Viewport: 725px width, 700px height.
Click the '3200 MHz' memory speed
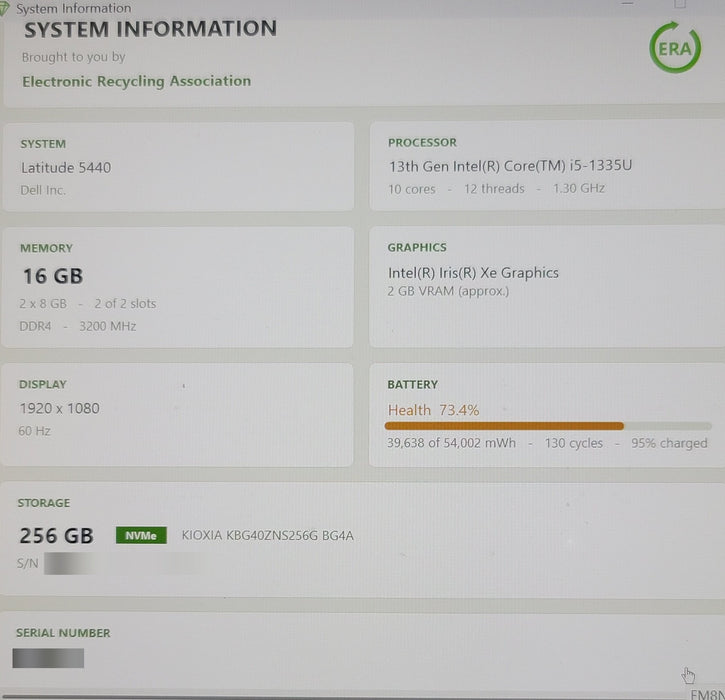click(107, 326)
